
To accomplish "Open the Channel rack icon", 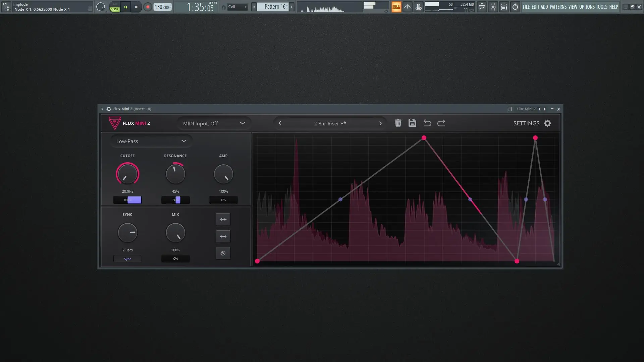I will tap(504, 7).
